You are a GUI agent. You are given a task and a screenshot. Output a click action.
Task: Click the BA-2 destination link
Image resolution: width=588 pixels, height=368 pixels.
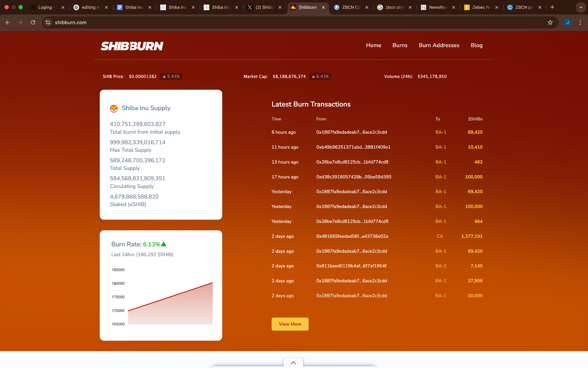point(441,266)
